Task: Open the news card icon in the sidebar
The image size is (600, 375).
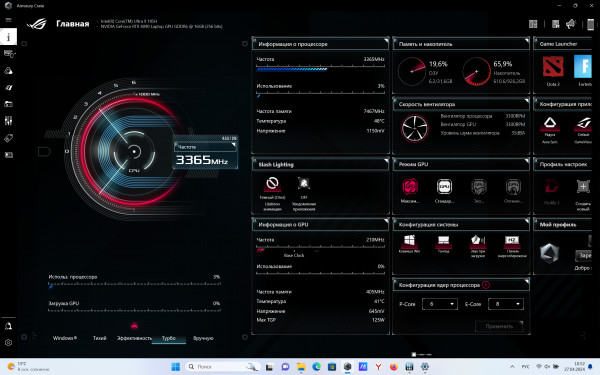Action: click(8, 155)
